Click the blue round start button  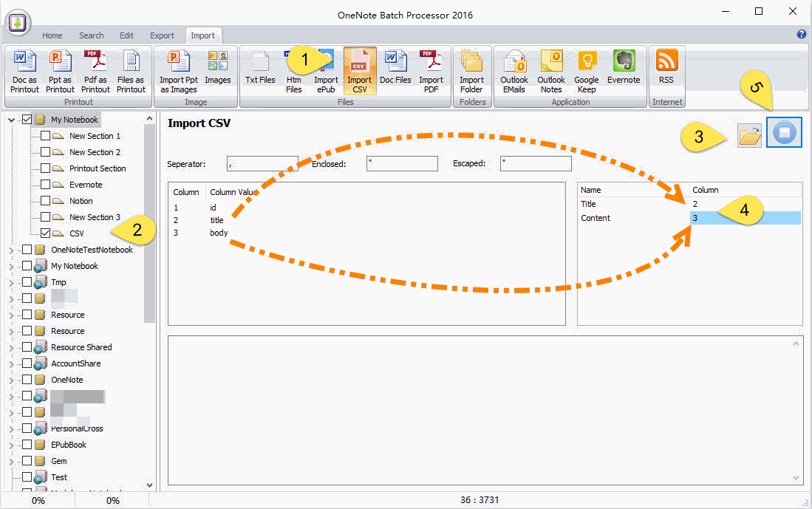pos(784,132)
